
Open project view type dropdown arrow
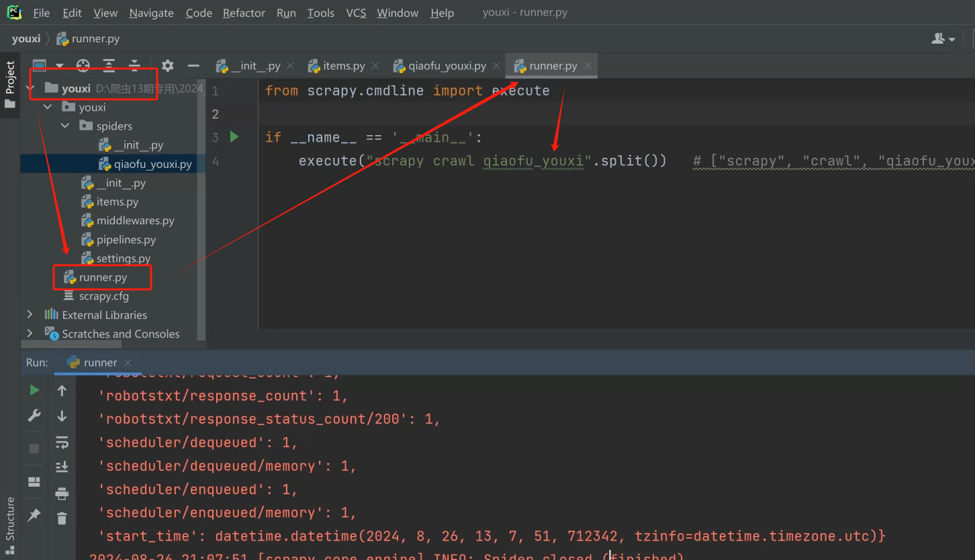click(x=60, y=66)
